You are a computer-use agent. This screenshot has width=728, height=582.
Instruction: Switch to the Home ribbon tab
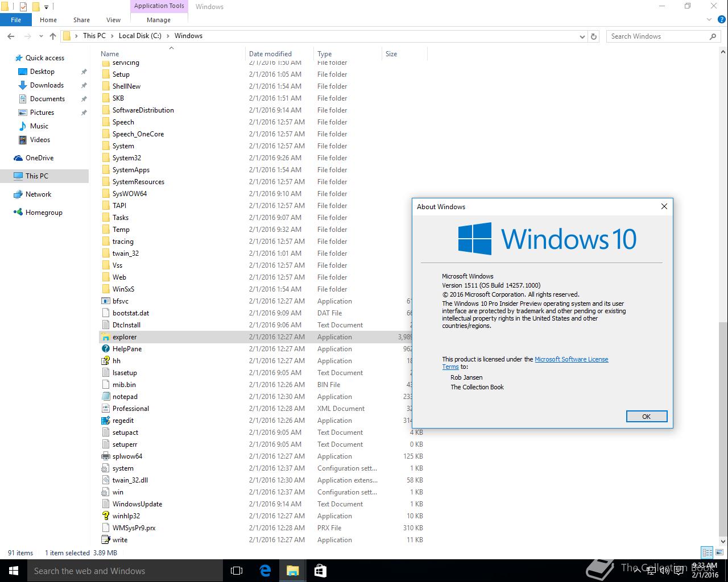pyautogui.click(x=48, y=20)
